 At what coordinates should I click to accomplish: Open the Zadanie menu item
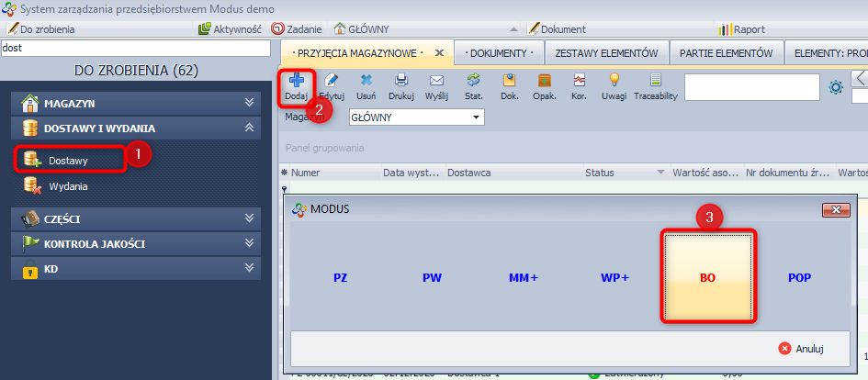coord(299,29)
